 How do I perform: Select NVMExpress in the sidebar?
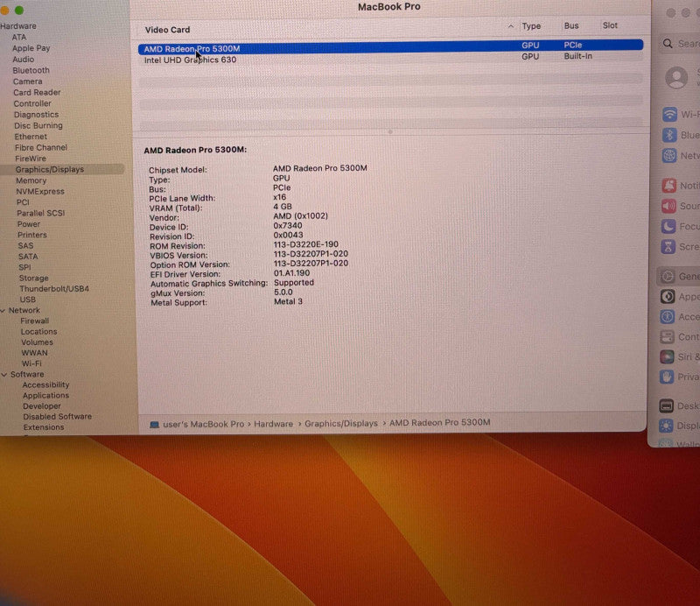(40, 191)
